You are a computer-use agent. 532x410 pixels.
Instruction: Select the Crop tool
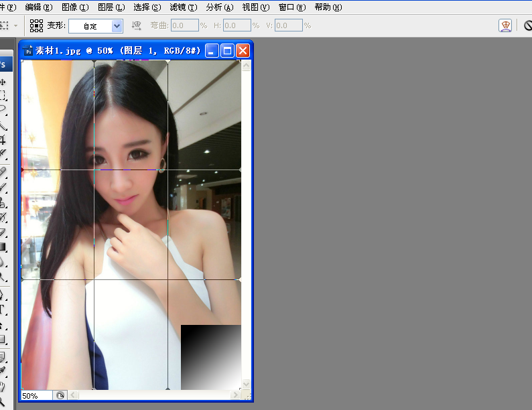(3, 139)
